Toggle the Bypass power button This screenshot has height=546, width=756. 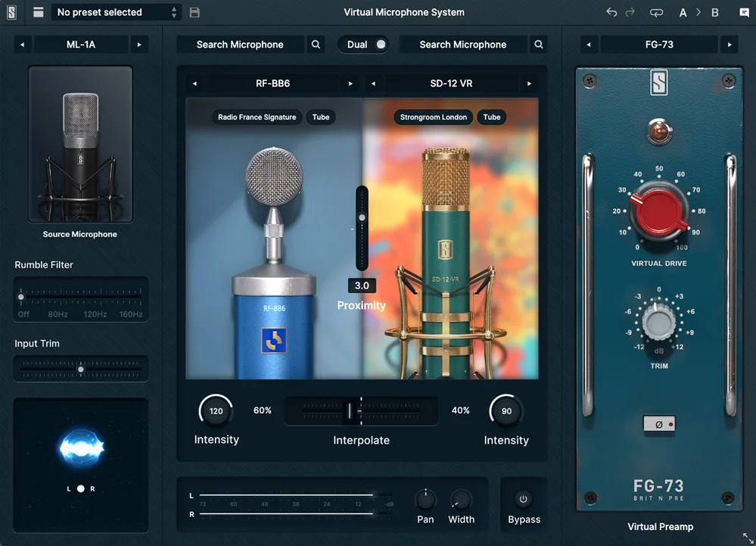coord(523,499)
